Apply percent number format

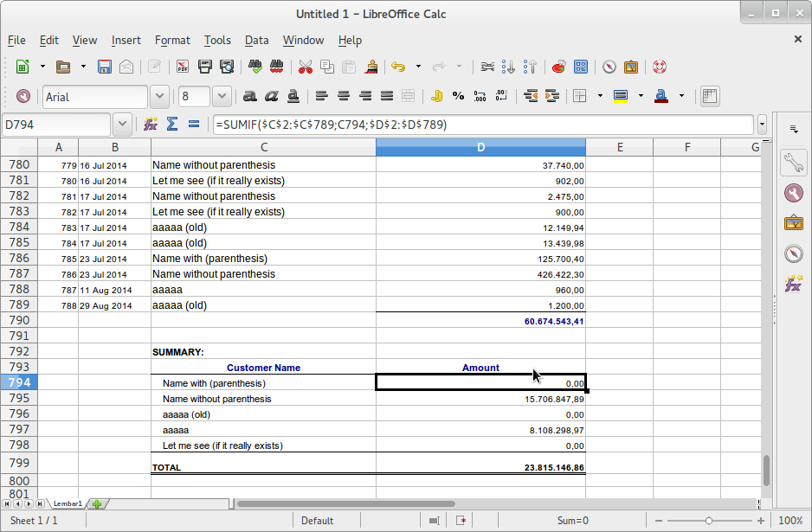[458, 96]
